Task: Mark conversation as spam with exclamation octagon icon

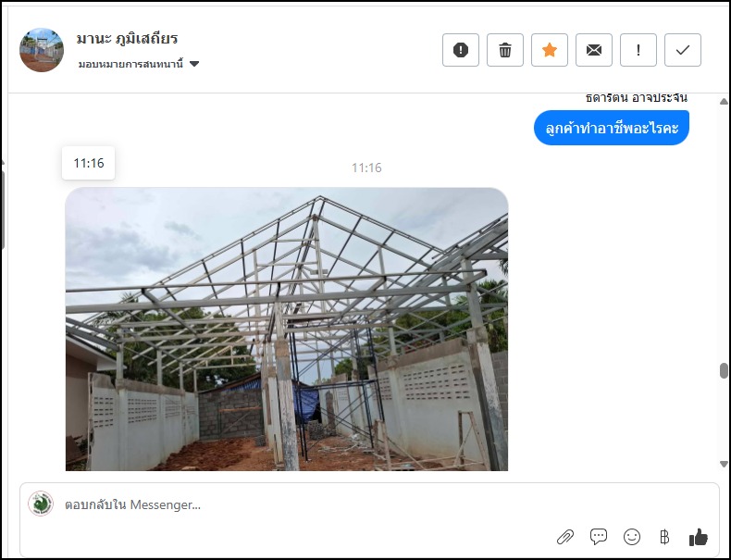Action: 460,50
